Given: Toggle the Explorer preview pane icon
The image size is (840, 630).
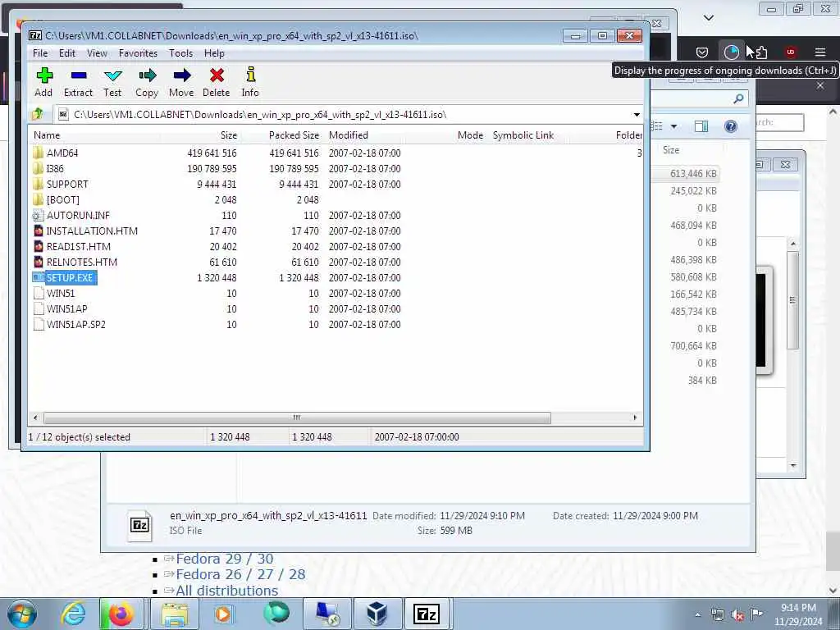Looking at the screenshot, I should point(701,126).
